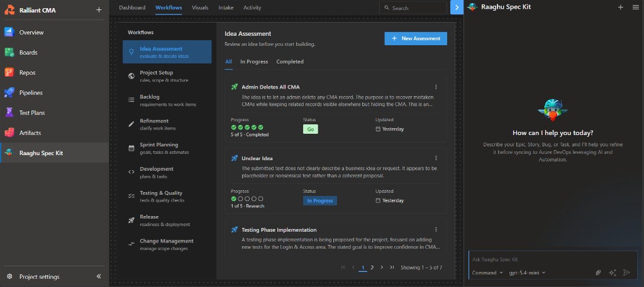Click the Search input field

(x=413, y=8)
